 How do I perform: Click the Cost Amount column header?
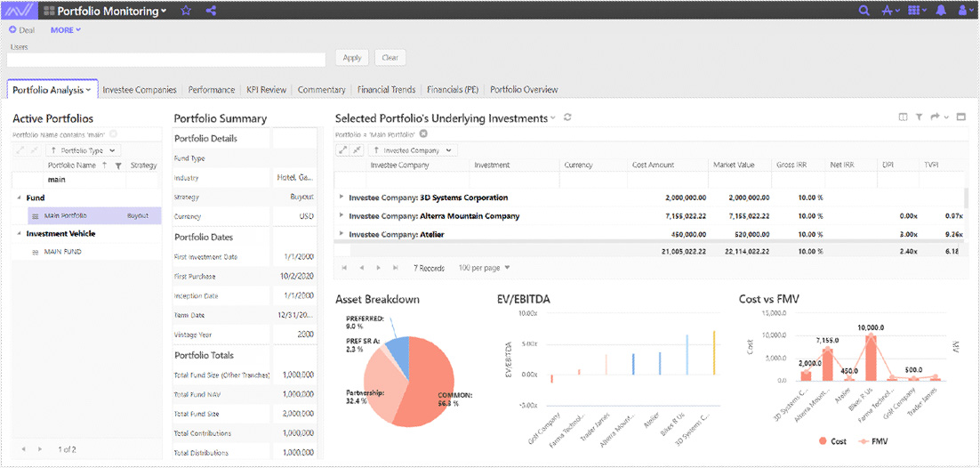tap(652, 165)
